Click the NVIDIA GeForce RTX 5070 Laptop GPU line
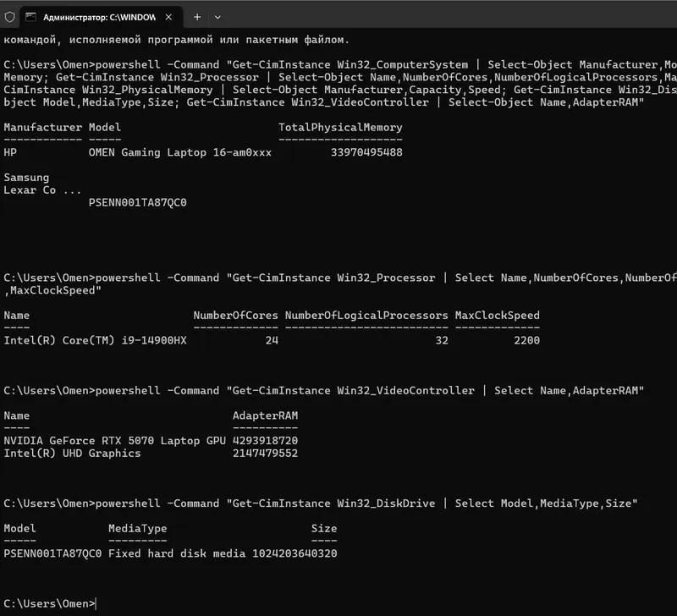The height and width of the screenshot is (616, 677). tap(115, 441)
